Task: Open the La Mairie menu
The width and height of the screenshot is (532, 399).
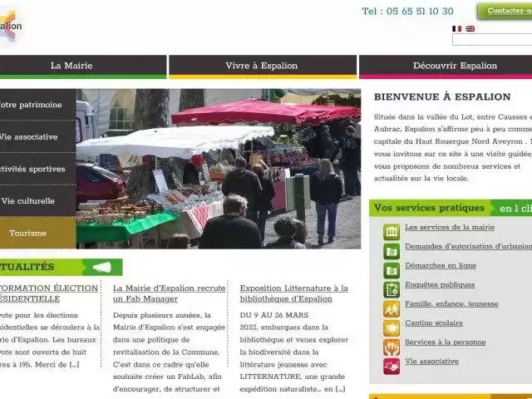Action: [71, 66]
